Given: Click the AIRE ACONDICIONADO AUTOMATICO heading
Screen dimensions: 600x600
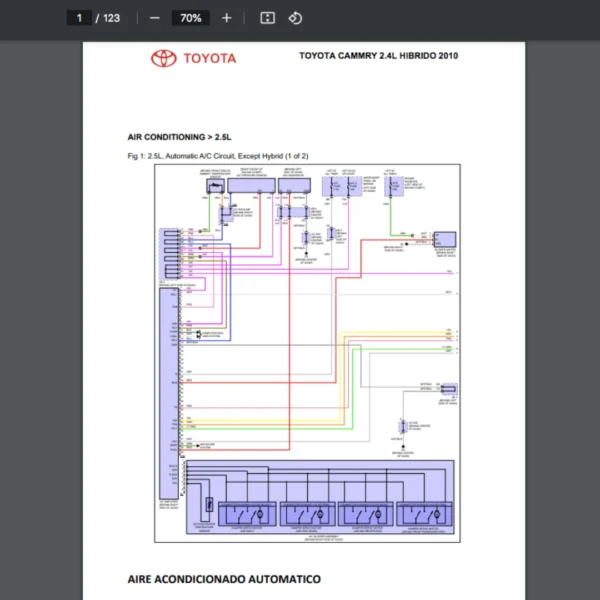Looking at the screenshot, I should click(224, 579).
